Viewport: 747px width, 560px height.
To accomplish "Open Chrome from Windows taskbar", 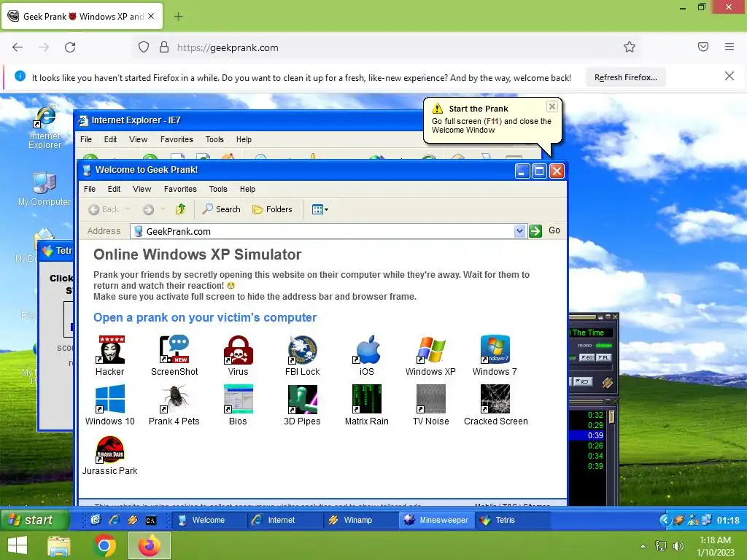I will tap(104, 545).
